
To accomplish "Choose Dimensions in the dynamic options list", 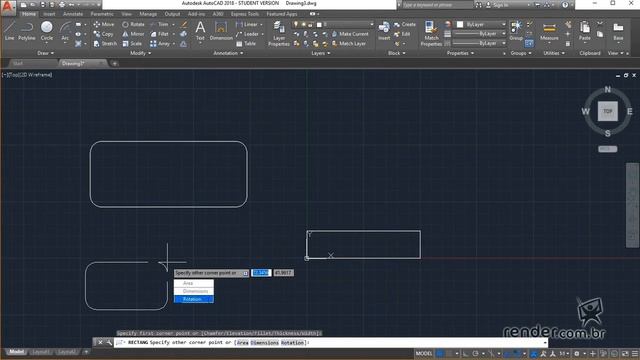I will 193,291.
